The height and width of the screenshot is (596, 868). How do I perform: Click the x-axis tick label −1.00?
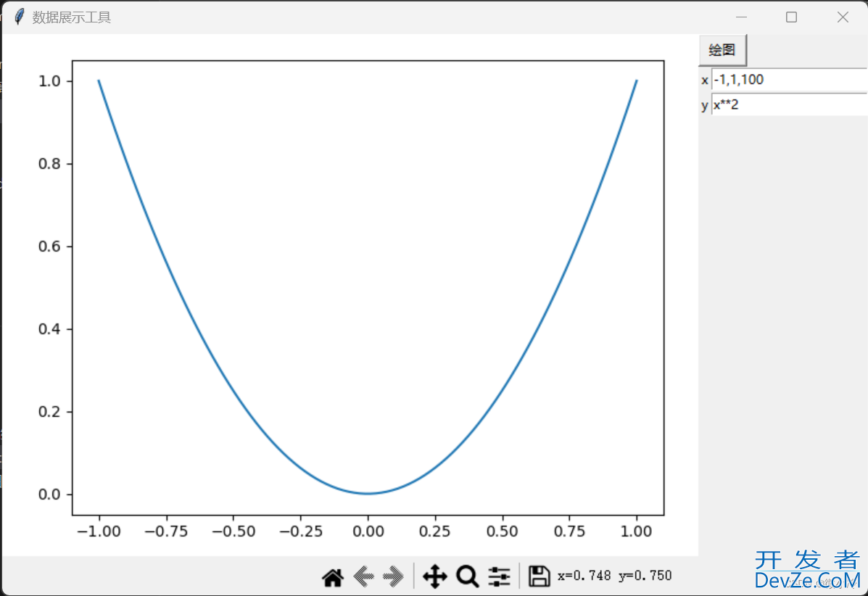click(x=99, y=531)
